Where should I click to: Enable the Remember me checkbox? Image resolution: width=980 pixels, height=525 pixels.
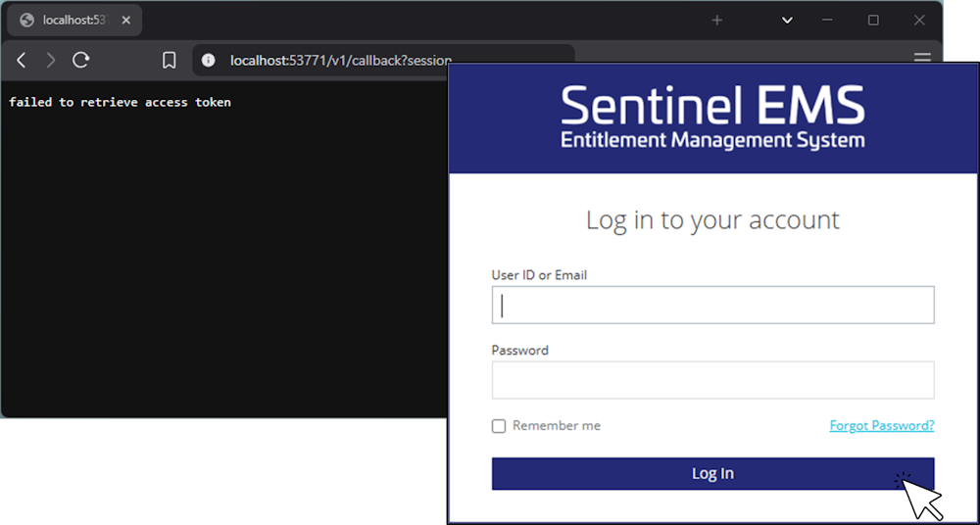pyautogui.click(x=499, y=426)
